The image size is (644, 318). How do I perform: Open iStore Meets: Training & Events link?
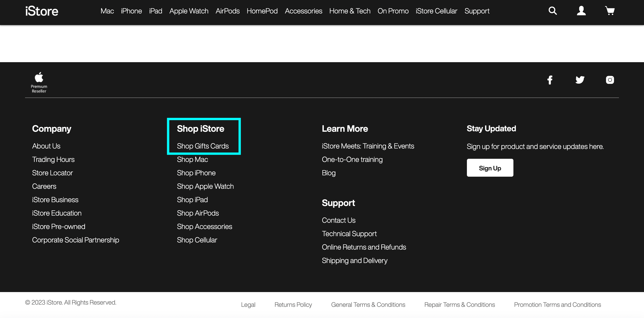point(368,146)
